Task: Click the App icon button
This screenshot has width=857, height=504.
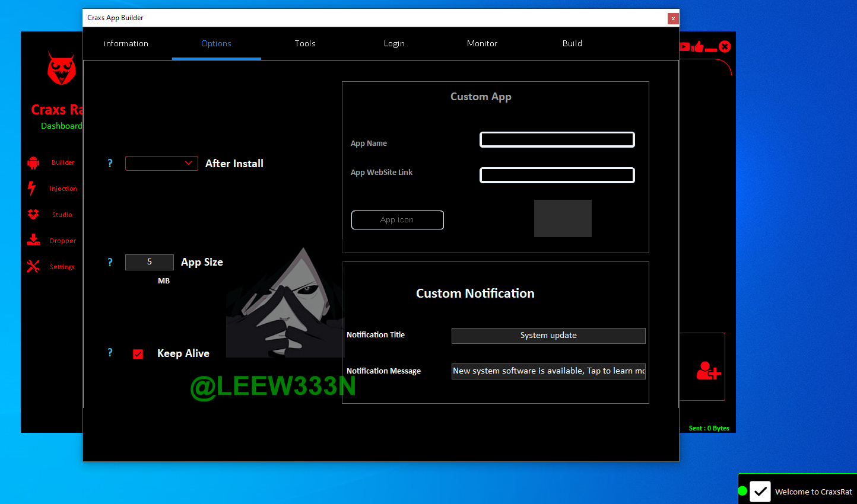Action: 397,220
